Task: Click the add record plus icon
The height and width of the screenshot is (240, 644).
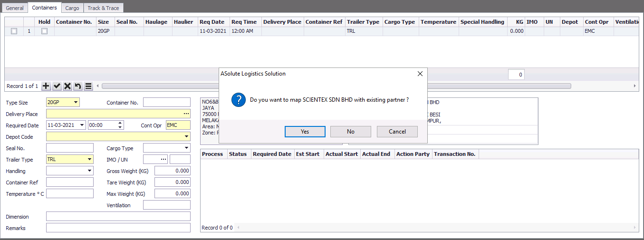Action: coord(46,86)
